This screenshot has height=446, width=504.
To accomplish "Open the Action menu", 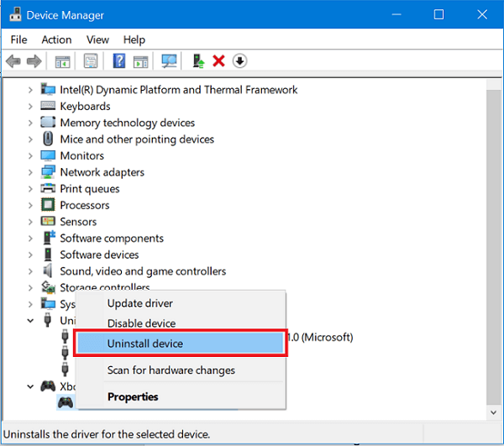I will click(x=56, y=39).
